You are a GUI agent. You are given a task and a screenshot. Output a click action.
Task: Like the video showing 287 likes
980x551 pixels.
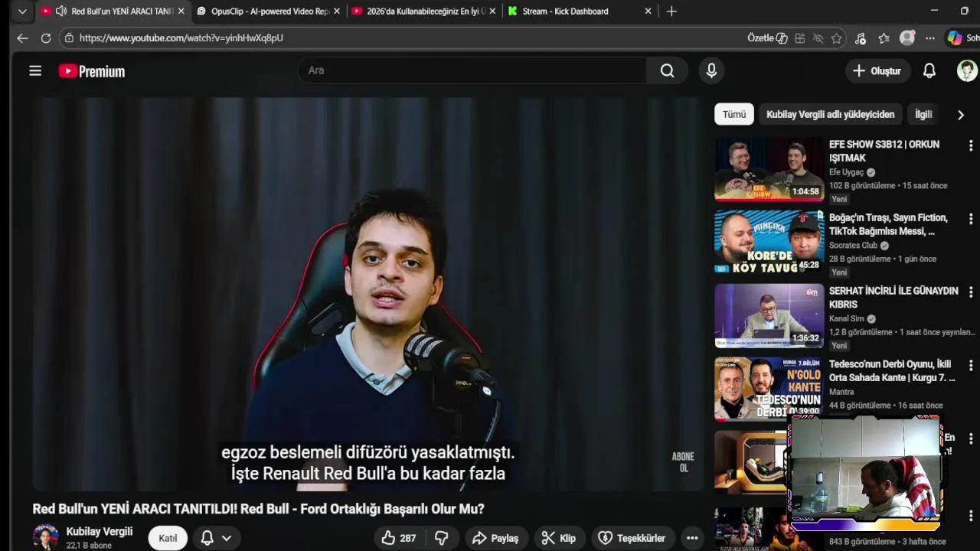point(399,538)
